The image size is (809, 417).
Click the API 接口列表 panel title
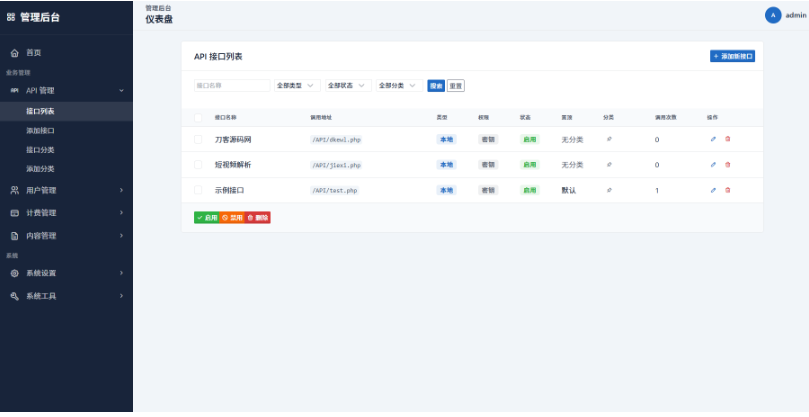tap(218, 57)
